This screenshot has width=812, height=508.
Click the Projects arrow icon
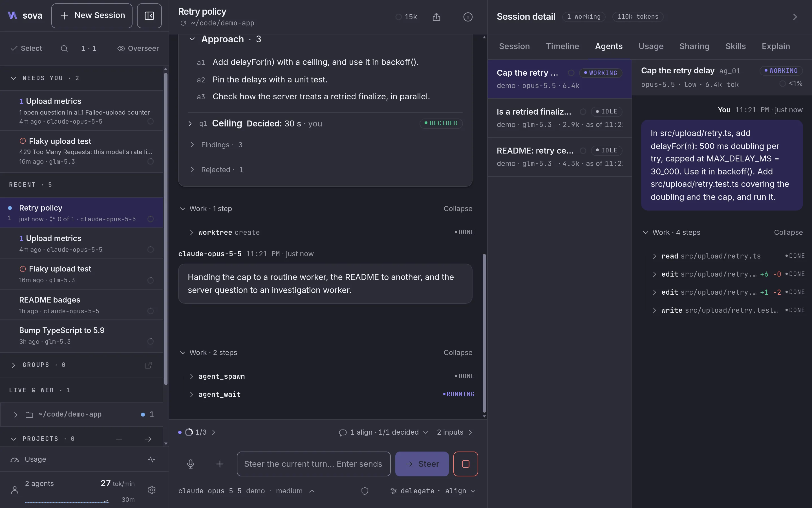tap(148, 439)
